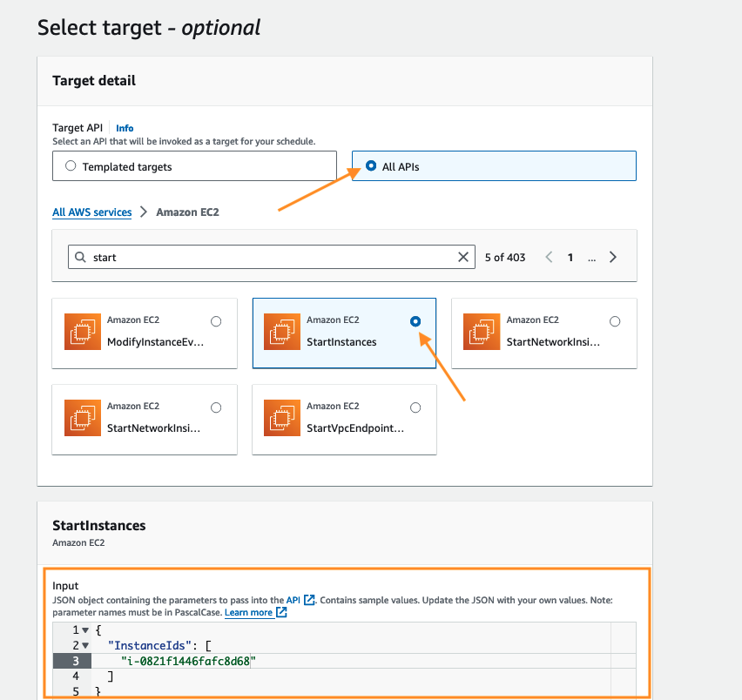Click the Amazon EC2 breadcrumb item
742x700 pixels.
tap(187, 212)
